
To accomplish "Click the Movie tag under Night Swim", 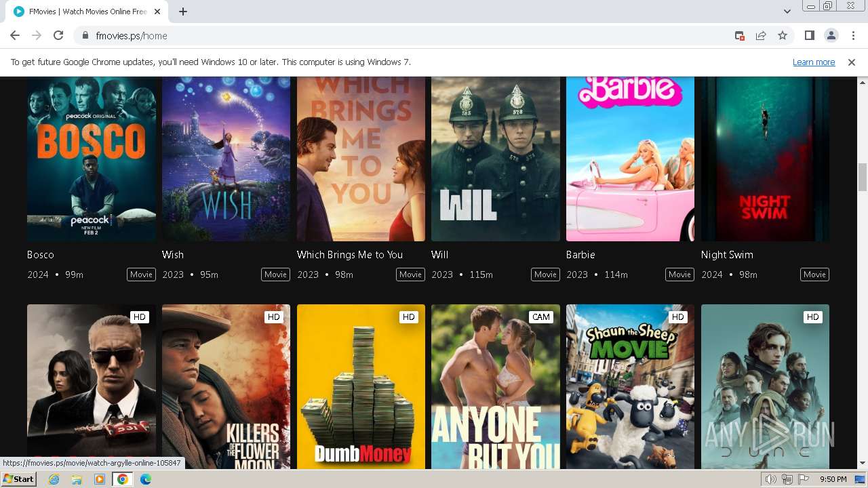I will (x=814, y=274).
